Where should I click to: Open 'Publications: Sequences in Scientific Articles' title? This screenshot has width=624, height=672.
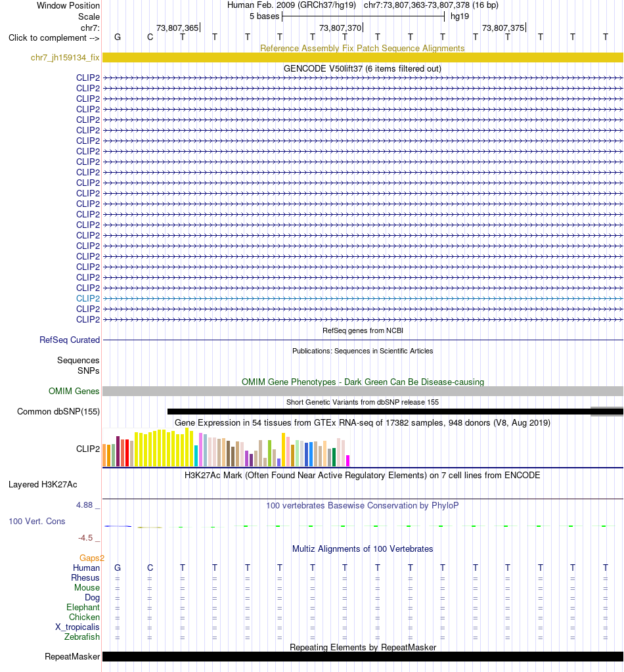click(x=363, y=351)
